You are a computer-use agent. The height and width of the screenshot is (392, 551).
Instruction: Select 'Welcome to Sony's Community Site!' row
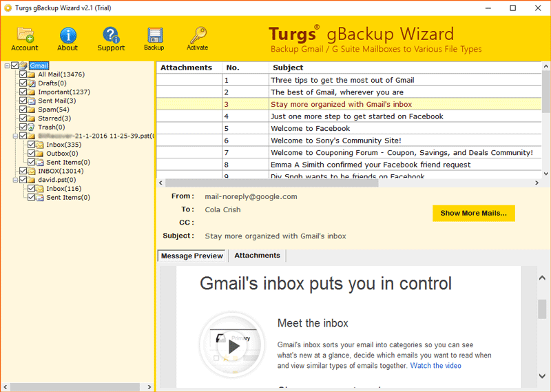[349, 141]
